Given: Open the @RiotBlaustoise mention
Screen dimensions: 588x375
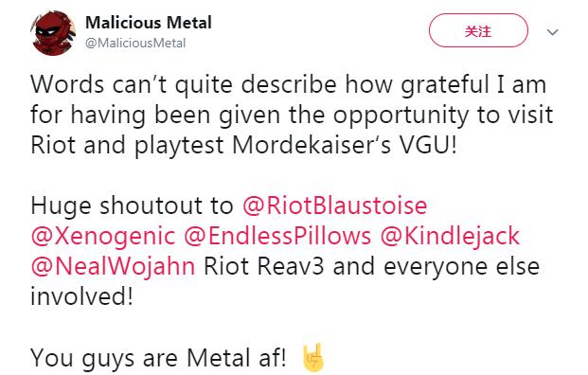Looking at the screenshot, I should [x=335, y=205].
